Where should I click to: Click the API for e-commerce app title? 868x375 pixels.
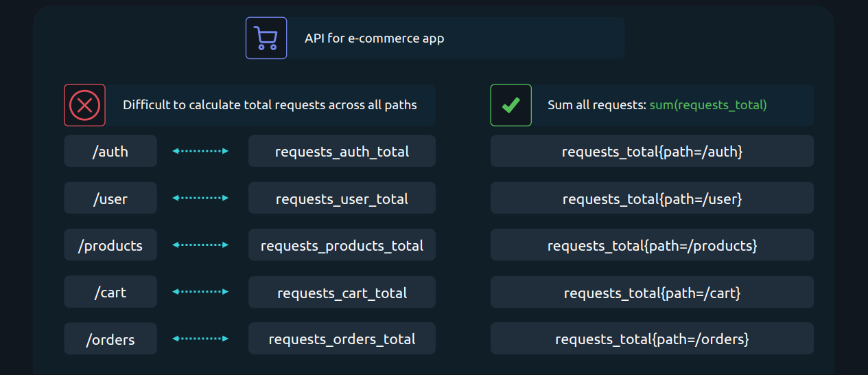click(375, 38)
